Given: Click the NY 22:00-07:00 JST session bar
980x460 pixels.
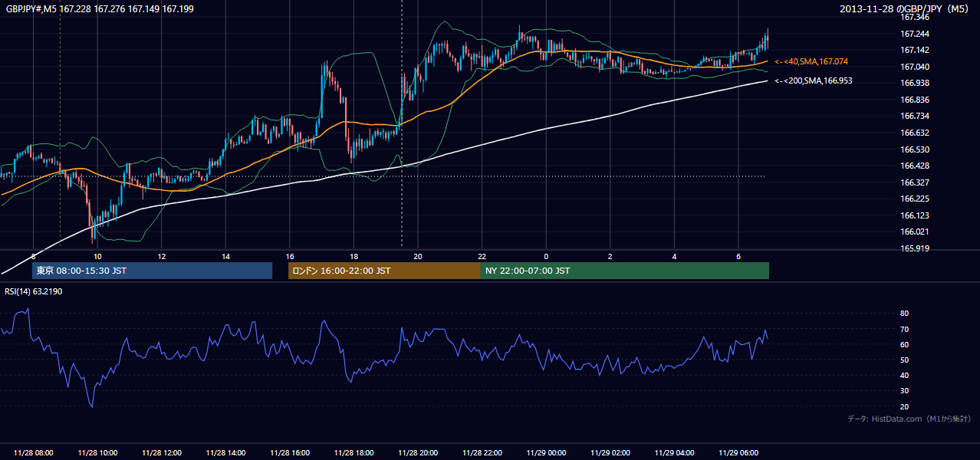Looking at the screenshot, I should coord(625,271).
